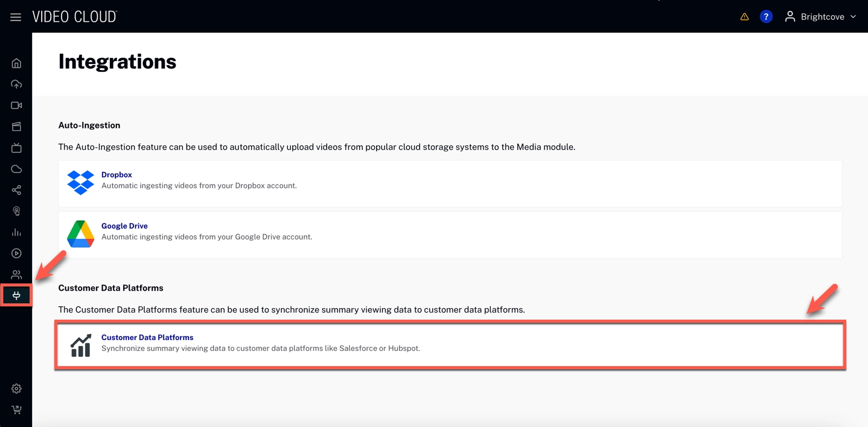
Task: Open the Google Drive integration link
Action: click(124, 226)
